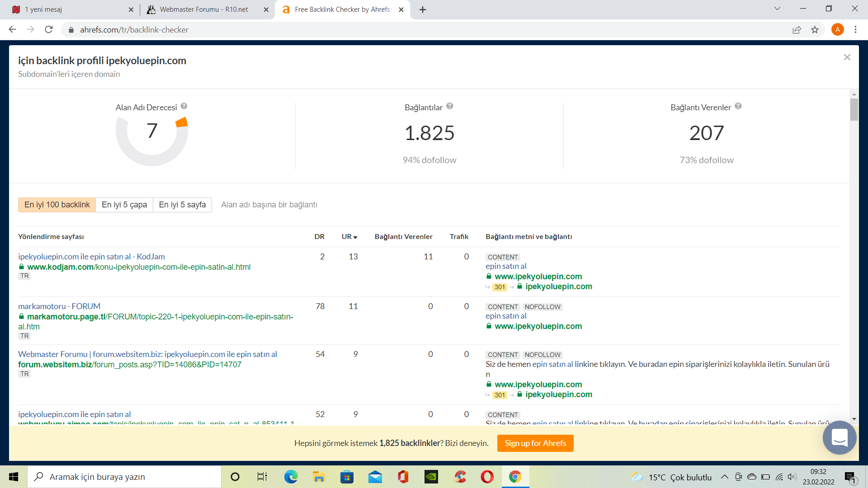The width and height of the screenshot is (868, 488).
Task: Click the Trafik column header
Action: [459, 237]
